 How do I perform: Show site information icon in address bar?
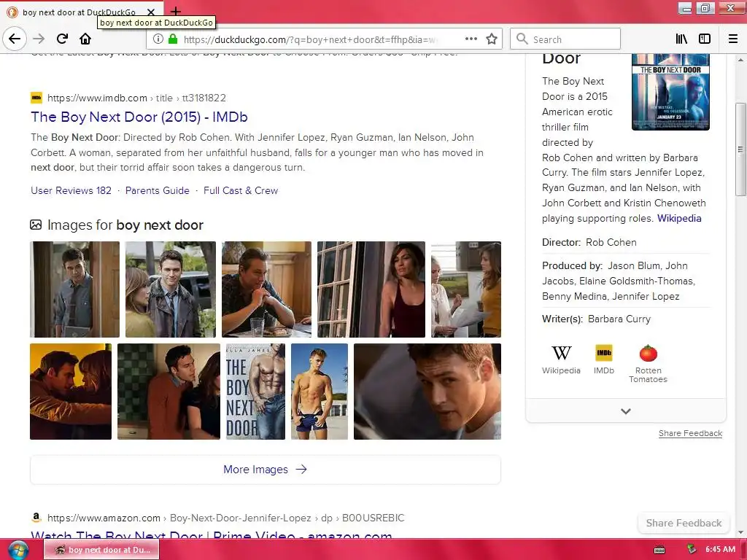coord(158,39)
